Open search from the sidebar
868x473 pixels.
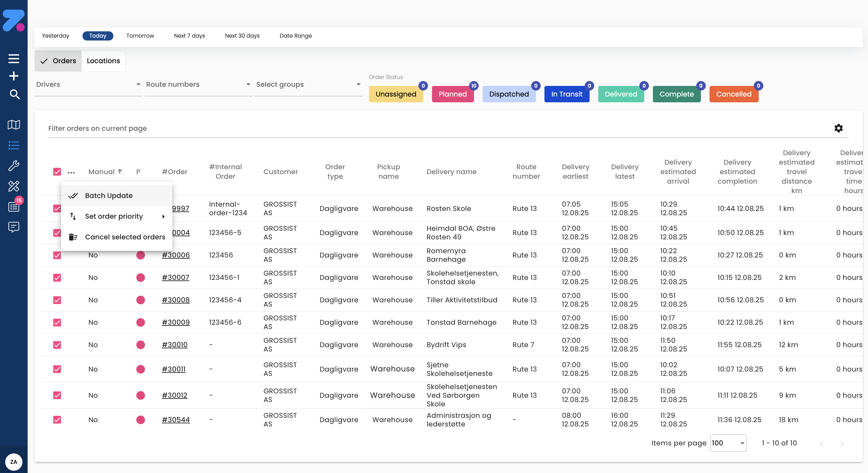coord(14,95)
